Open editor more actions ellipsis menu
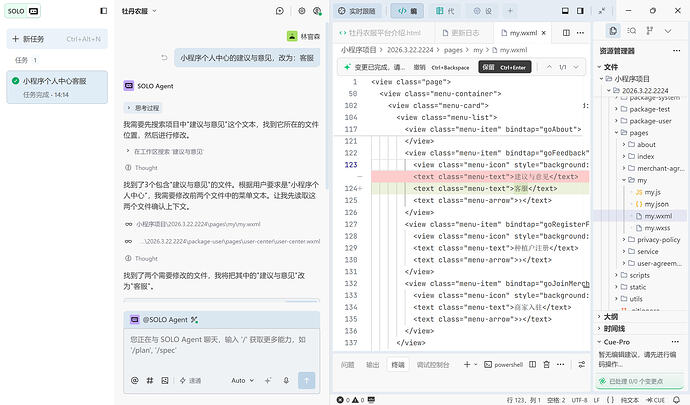 pos(580,33)
